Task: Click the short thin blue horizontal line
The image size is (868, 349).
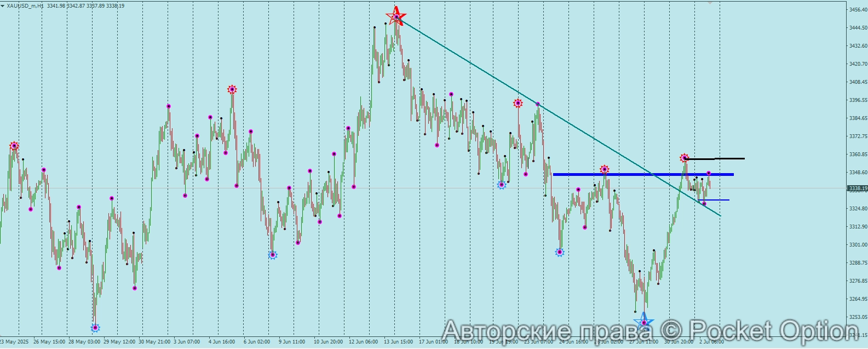Action: click(717, 200)
